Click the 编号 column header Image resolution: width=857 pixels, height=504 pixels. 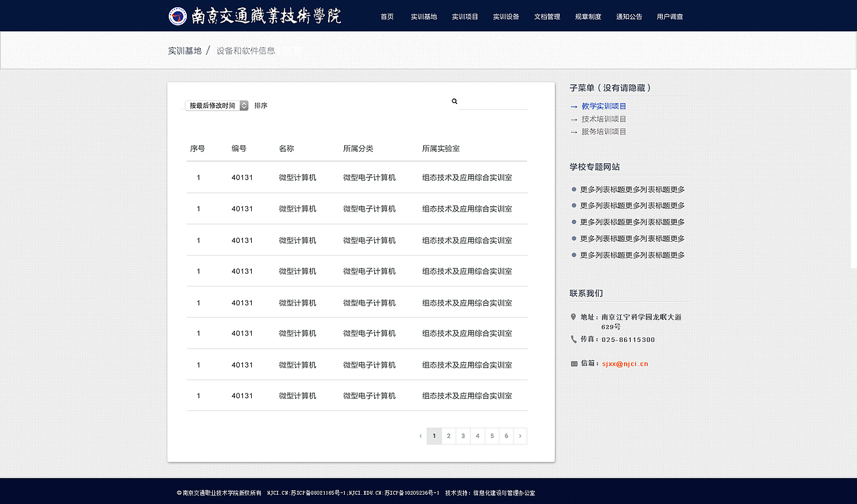(239, 149)
